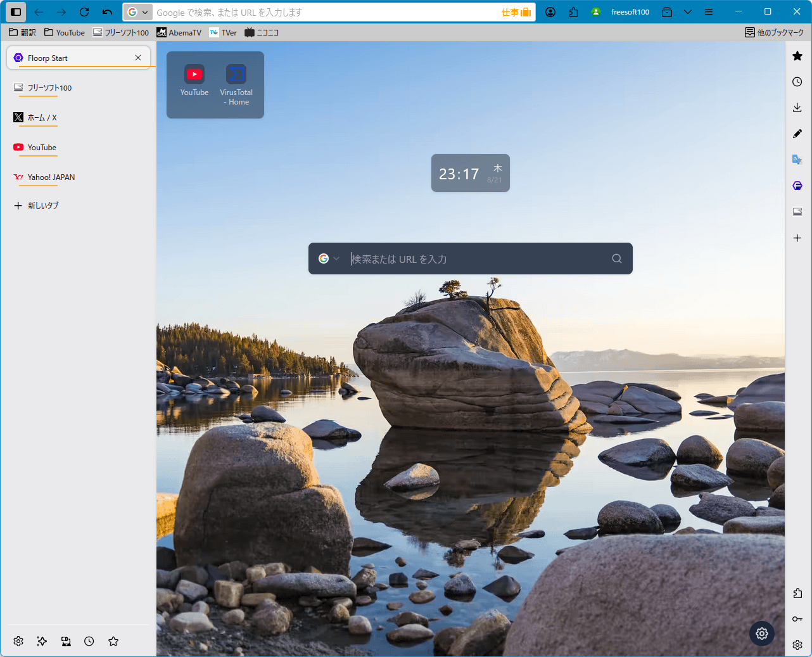
Task: Open the TVer bookmark
Action: click(223, 32)
